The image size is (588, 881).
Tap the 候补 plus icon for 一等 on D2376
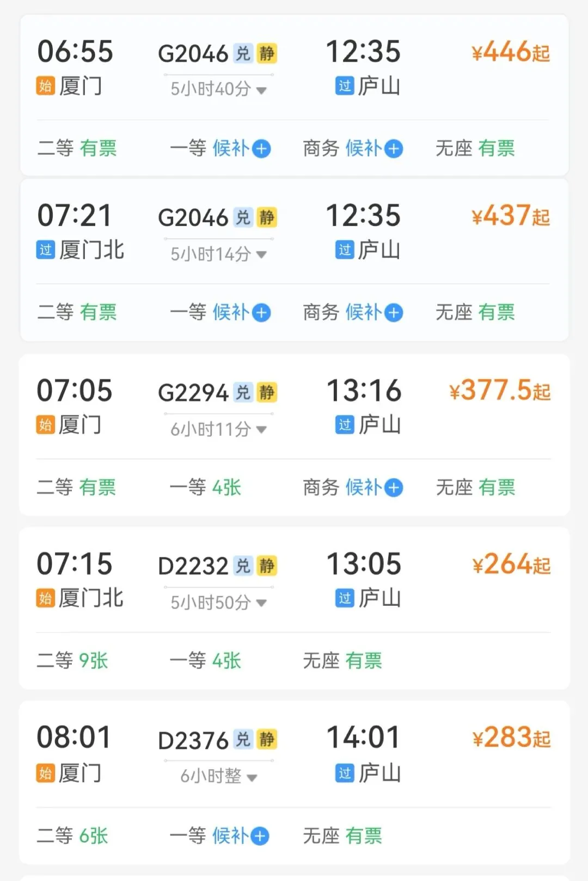[260, 836]
